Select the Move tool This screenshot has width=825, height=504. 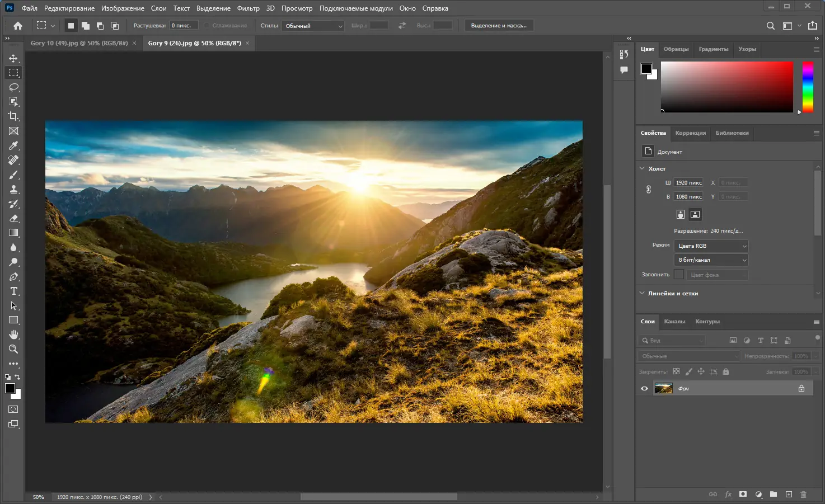(x=13, y=58)
